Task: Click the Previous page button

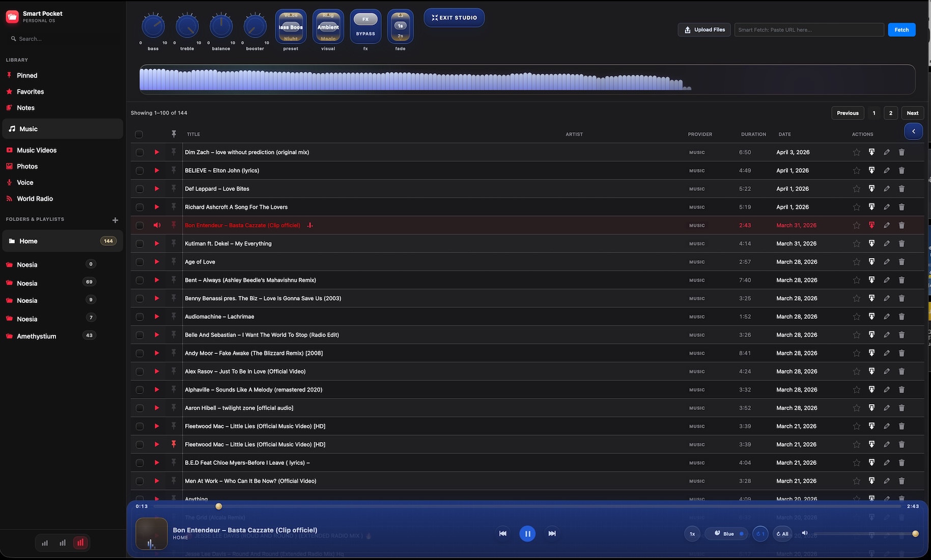Action: pos(848,113)
